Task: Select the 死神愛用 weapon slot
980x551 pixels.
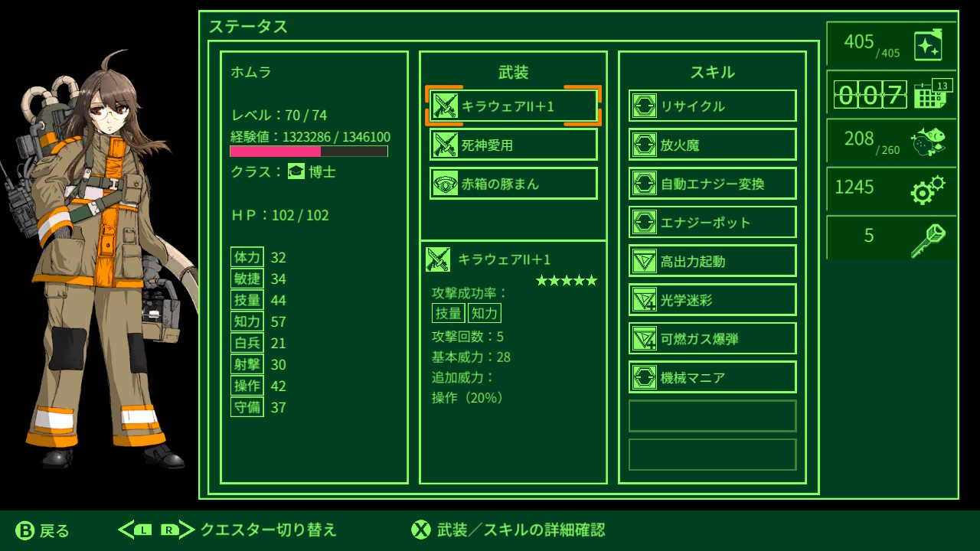Action: pos(513,144)
